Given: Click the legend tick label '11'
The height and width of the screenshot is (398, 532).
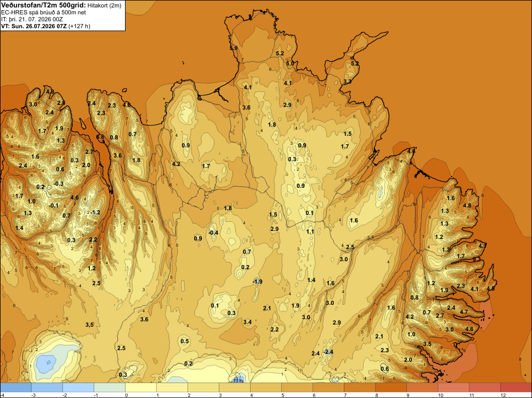Looking at the screenshot, I should [471, 395].
